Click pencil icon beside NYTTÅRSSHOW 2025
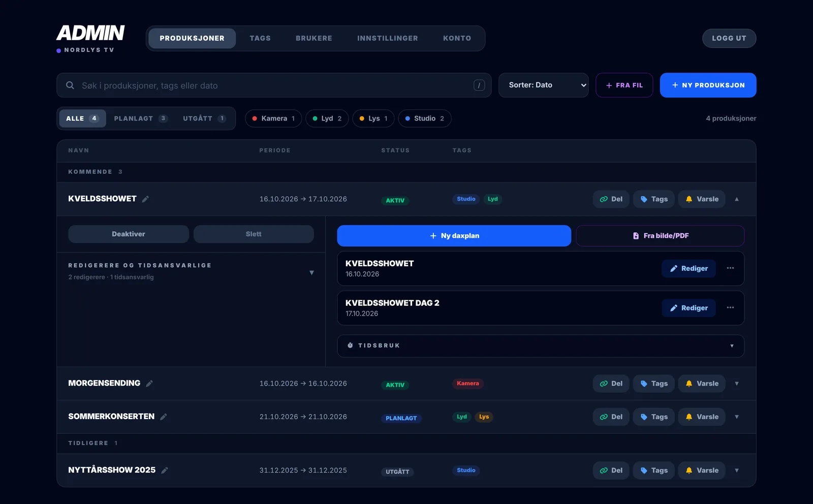This screenshot has width=813, height=504. [x=165, y=470]
